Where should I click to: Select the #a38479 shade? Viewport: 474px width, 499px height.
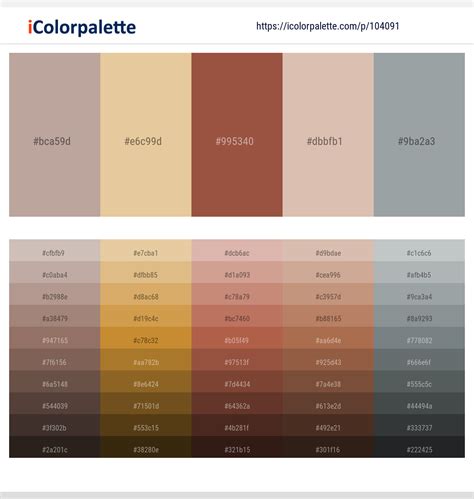55,316
